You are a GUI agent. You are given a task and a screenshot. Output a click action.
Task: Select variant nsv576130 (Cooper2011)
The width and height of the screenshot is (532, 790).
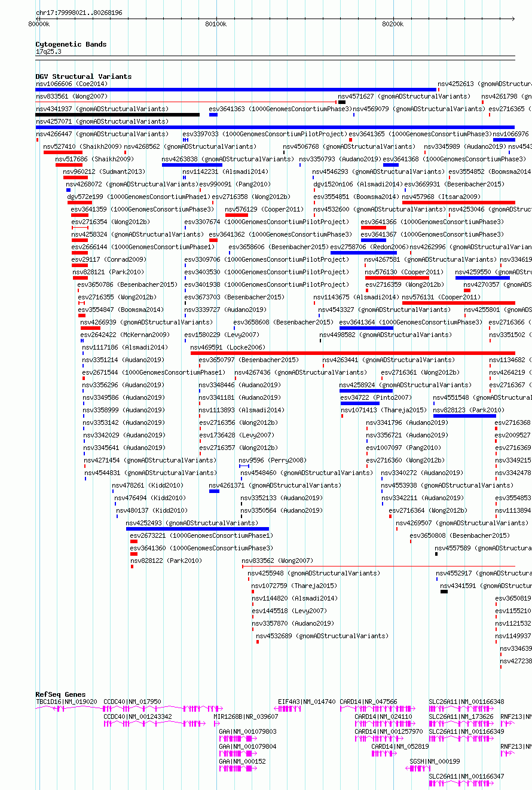click(405, 272)
